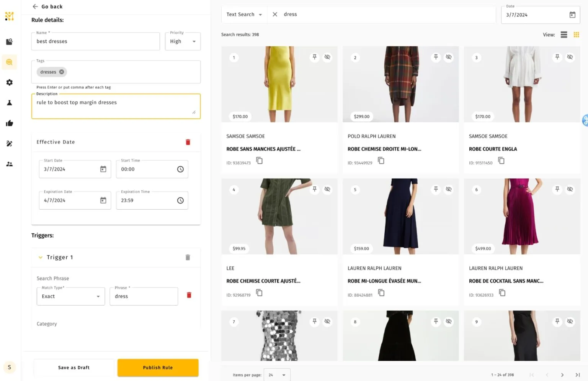Switch results to list view
The width and height of the screenshot is (588, 381).
click(563, 34)
